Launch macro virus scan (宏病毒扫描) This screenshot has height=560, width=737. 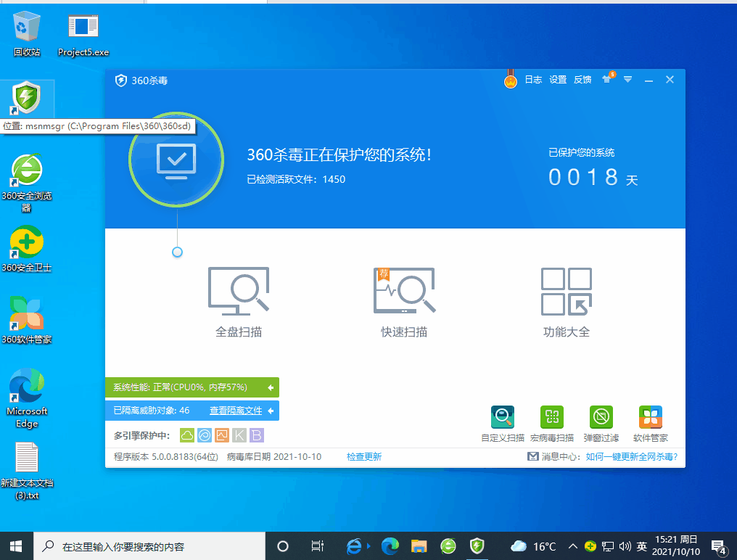[552, 424]
